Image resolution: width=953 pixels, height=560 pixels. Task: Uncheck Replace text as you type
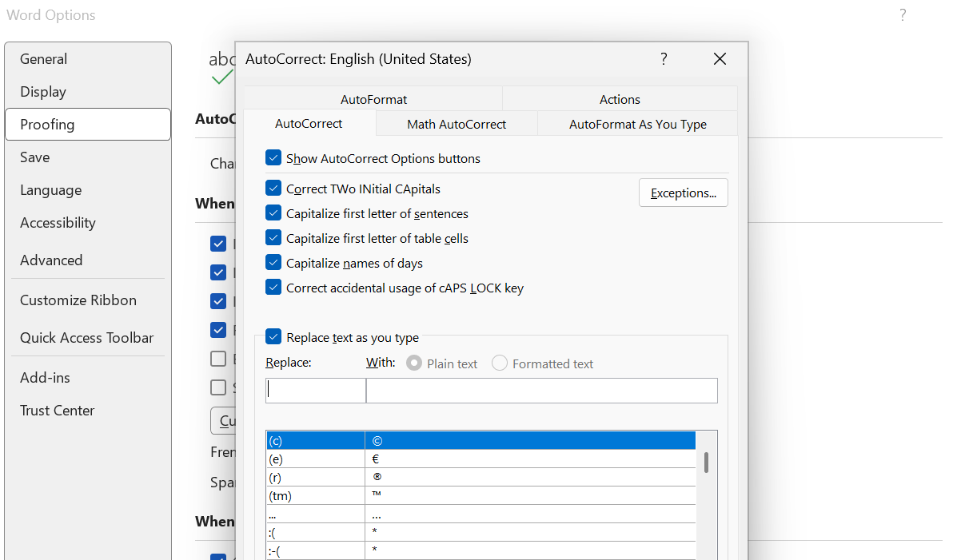[x=273, y=336]
